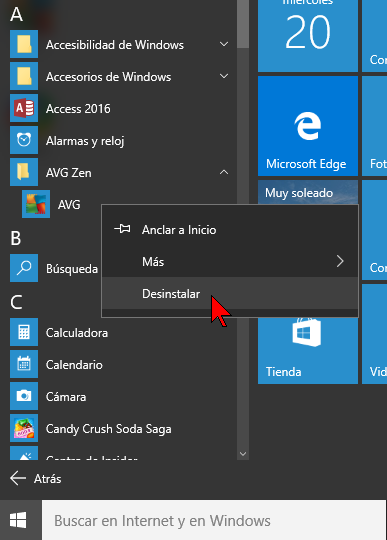Launch Access 2016 from its icon
This screenshot has width=387, height=540.
[24, 108]
